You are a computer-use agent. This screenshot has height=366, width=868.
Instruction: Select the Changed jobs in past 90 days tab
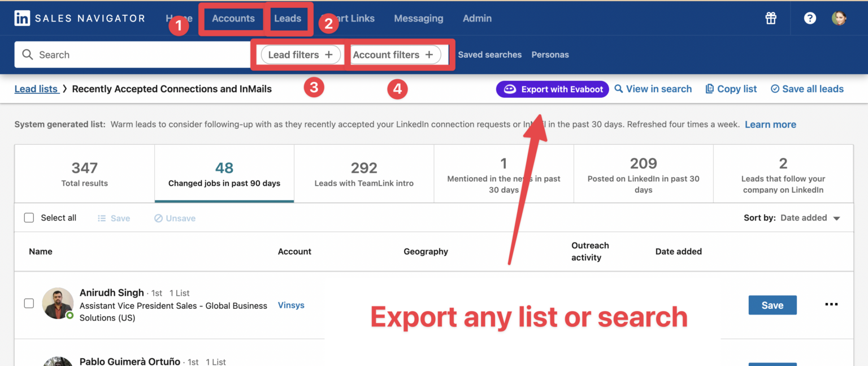tap(224, 173)
